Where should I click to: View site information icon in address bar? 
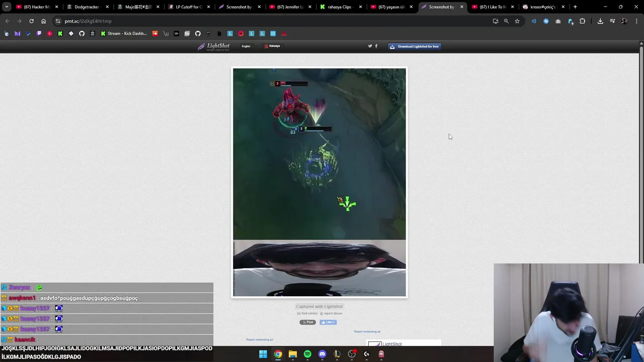click(x=58, y=21)
